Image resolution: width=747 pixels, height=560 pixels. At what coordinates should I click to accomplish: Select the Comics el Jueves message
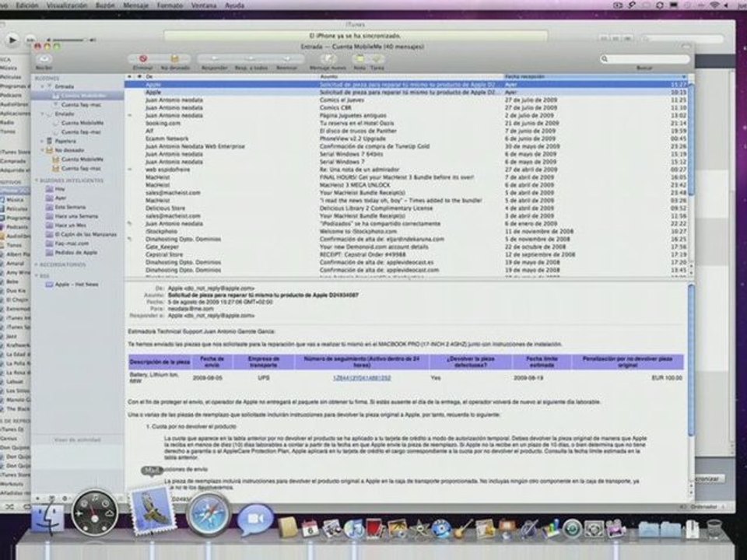[x=406, y=100]
